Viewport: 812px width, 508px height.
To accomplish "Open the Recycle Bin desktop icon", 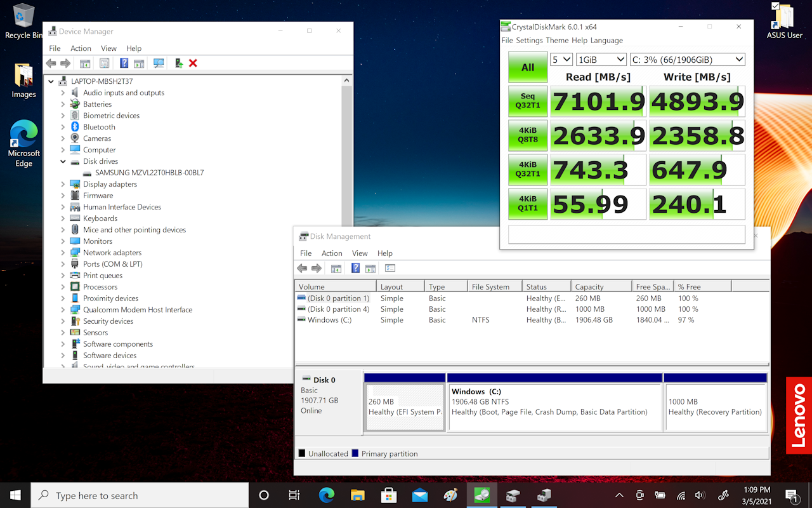I will coord(23,22).
